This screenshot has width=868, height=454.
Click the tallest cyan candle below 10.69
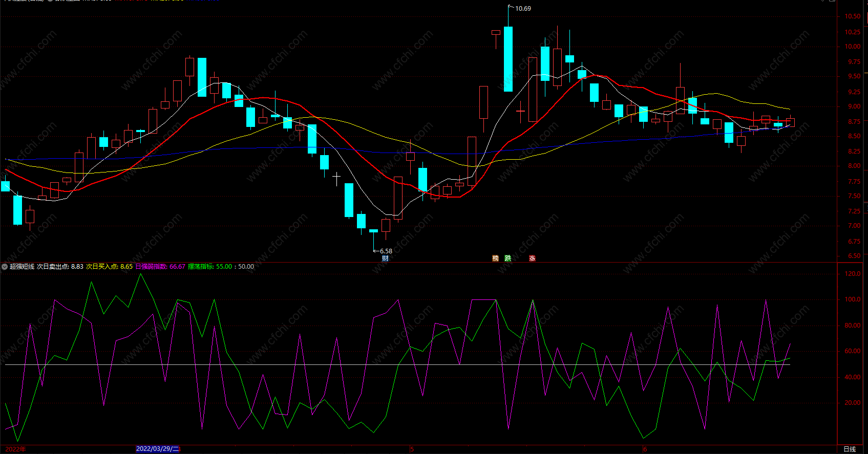point(508,59)
